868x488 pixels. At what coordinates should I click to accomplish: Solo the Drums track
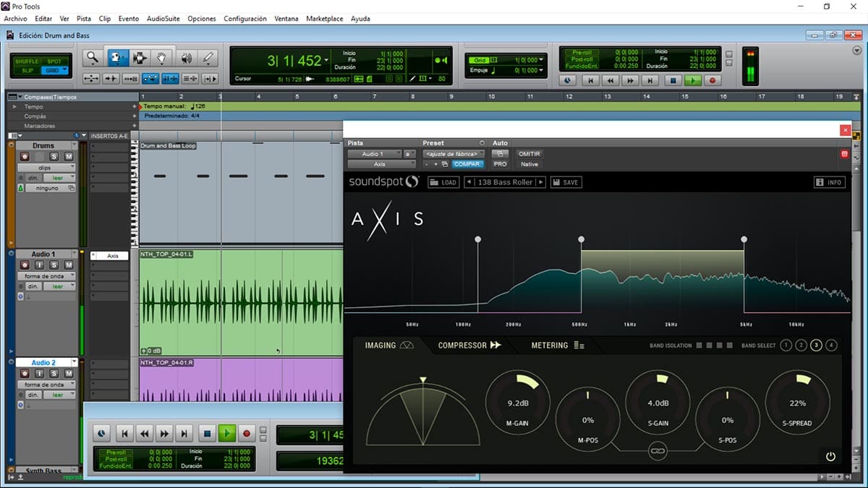point(54,157)
